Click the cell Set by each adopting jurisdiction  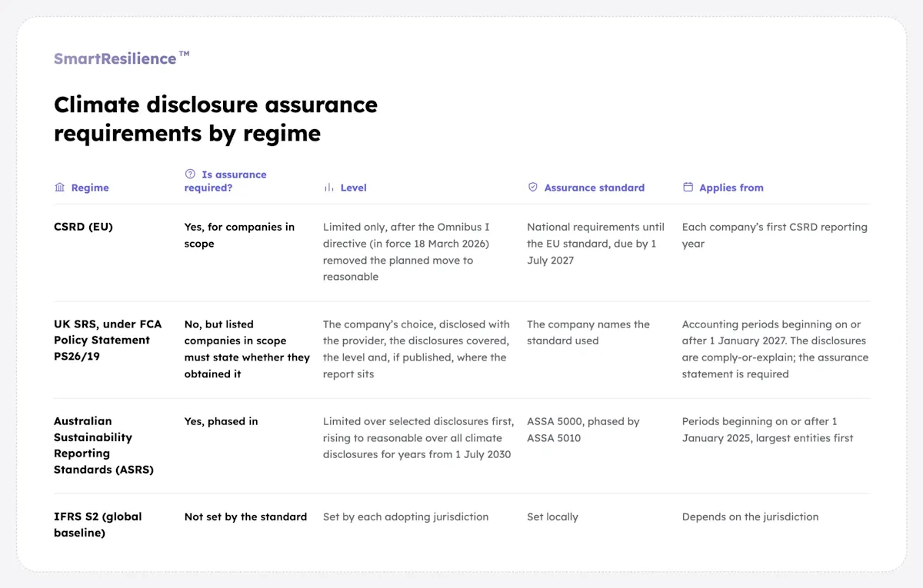406,517
